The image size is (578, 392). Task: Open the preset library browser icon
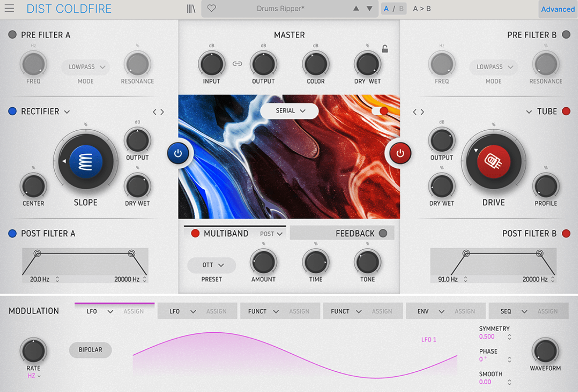pyautogui.click(x=191, y=9)
